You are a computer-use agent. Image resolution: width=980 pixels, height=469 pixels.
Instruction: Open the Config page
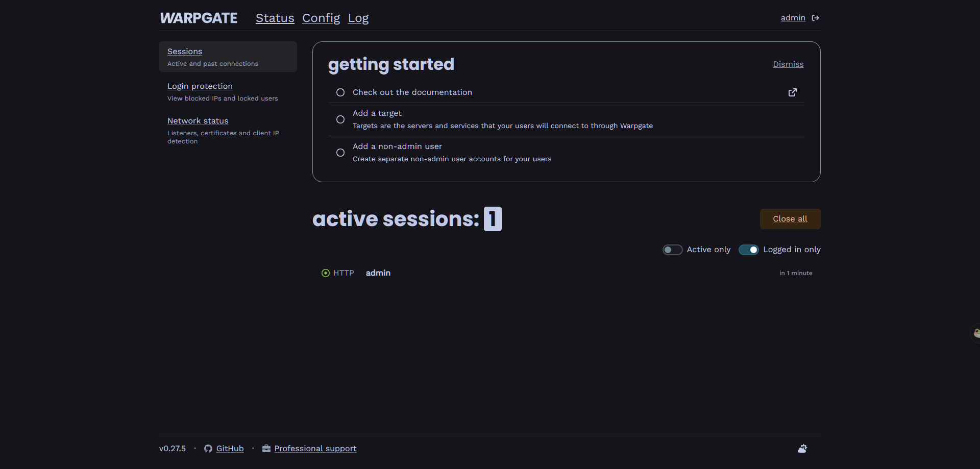(x=321, y=18)
